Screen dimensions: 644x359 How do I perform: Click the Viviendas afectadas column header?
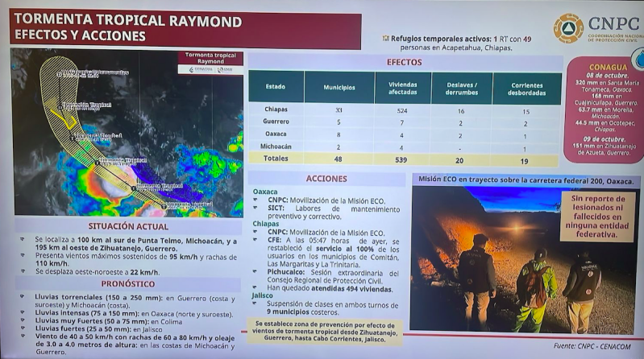[x=402, y=88]
